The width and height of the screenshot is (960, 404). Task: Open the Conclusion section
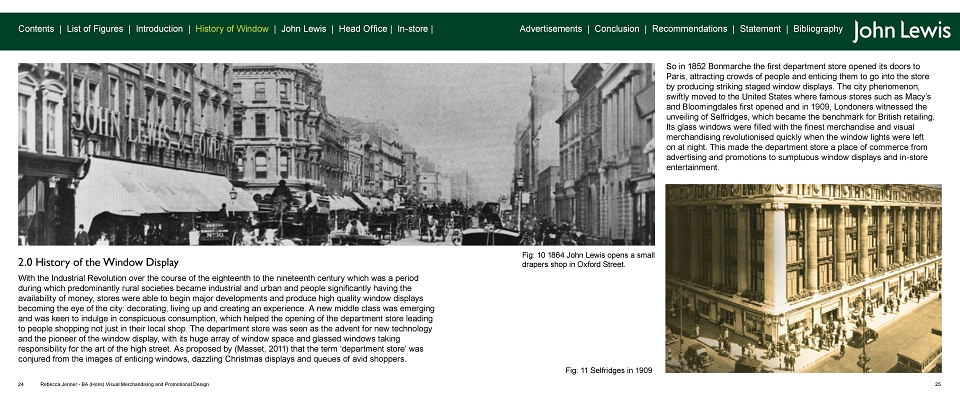(x=617, y=29)
